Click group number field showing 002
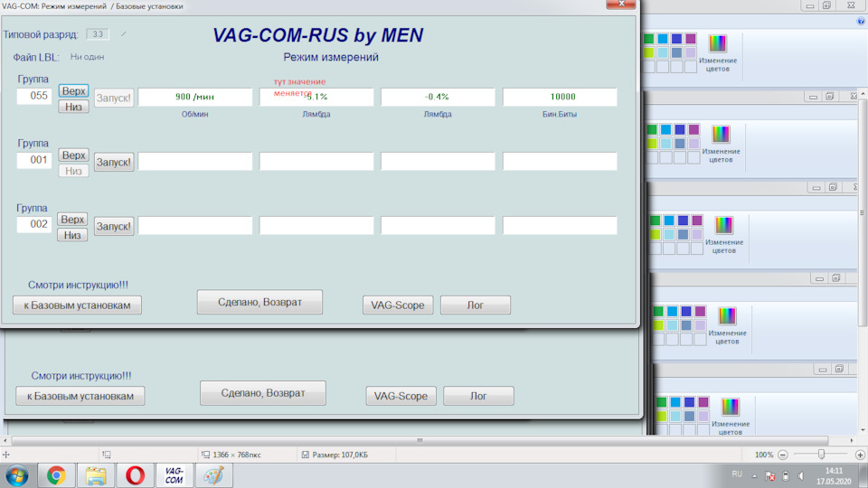This screenshot has height=488, width=868. [34, 224]
